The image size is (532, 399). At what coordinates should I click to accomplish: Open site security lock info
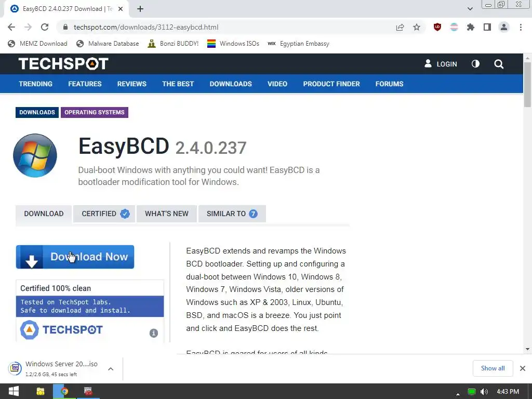coord(65,27)
